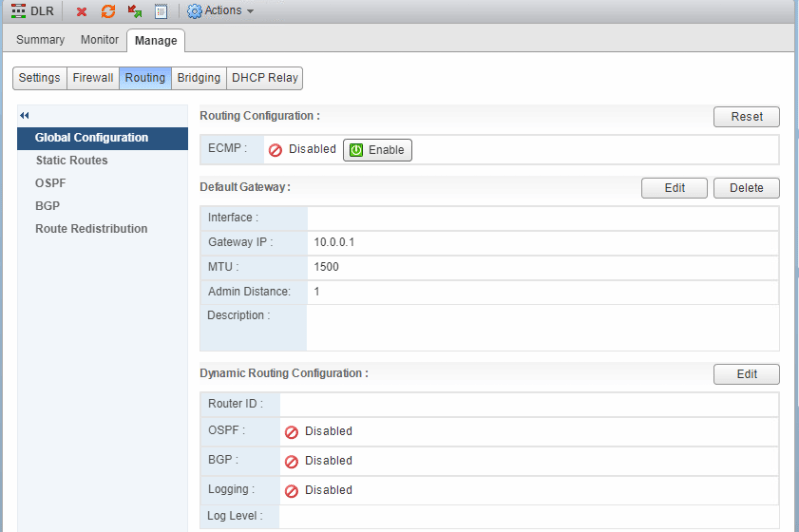This screenshot has height=532, width=799.
Task: Reset the routing configuration
Action: 746,117
